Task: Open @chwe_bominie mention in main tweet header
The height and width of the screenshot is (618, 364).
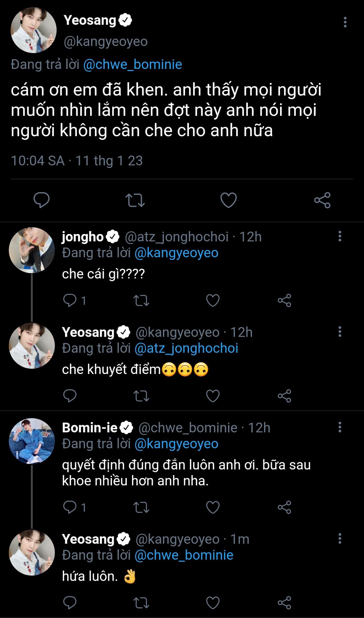Action: [x=133, y=64]
